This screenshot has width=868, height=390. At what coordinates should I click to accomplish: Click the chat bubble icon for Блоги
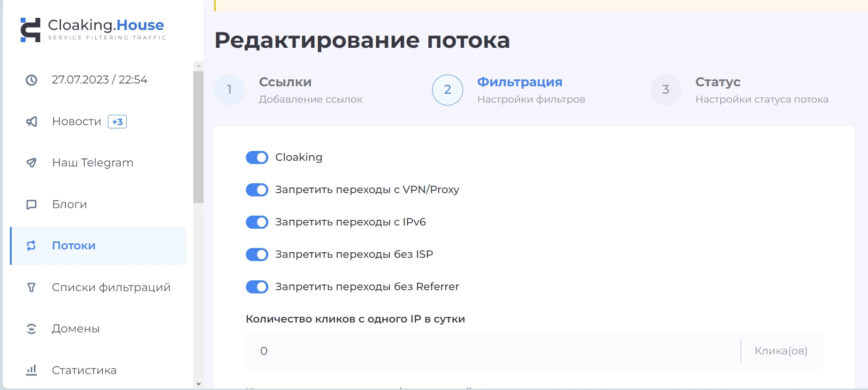point(31,204)
